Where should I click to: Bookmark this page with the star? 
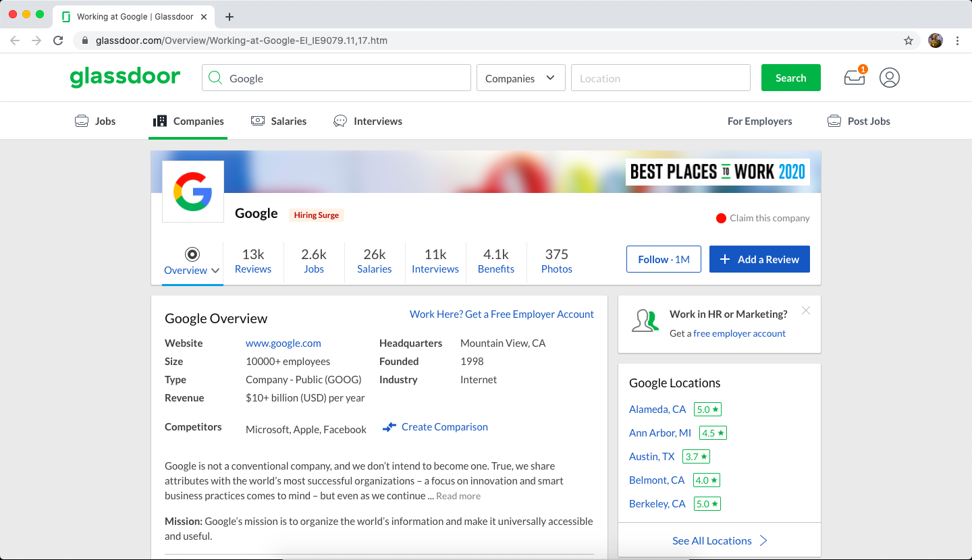(909, 40)
